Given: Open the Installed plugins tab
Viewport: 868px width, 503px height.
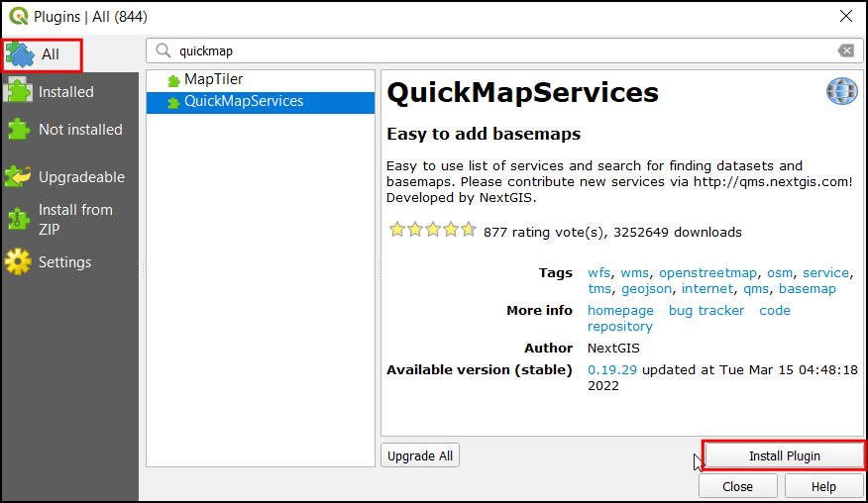Looking at the screenshot, I should [x=69, y=92].
